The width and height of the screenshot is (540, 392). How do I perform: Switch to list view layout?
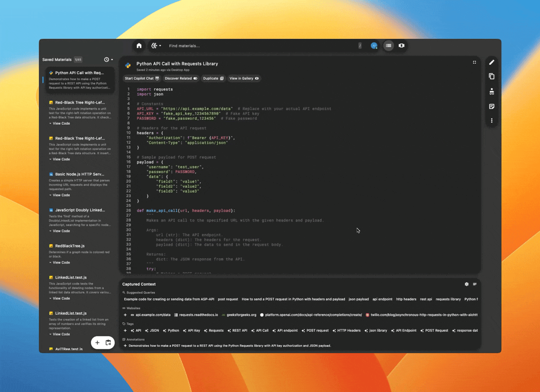(x=389, y=46)
